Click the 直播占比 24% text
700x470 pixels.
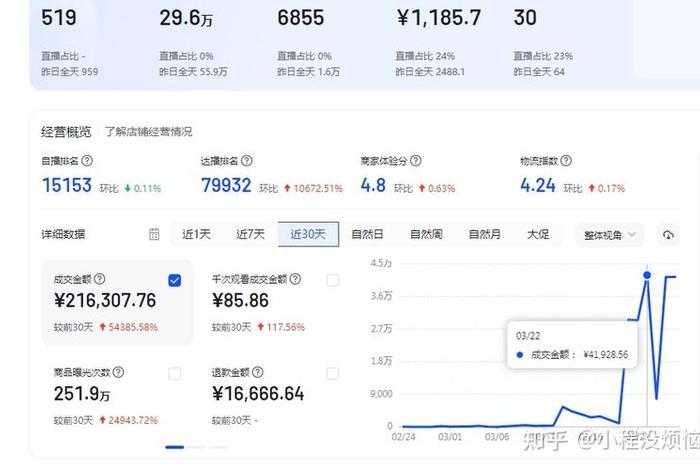pyautogui.click(x=425, y=56)
